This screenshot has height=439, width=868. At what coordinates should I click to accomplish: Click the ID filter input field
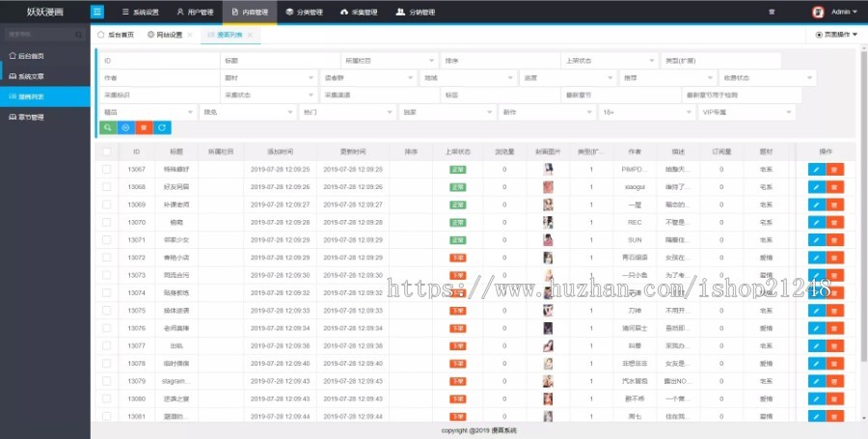pyautogui.click(x=159, y=61)
